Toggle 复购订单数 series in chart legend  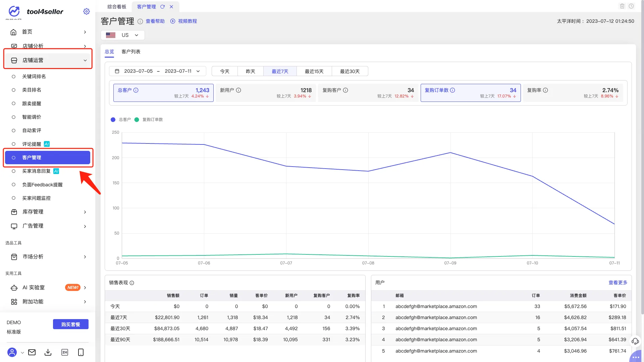tap(149, 120)
